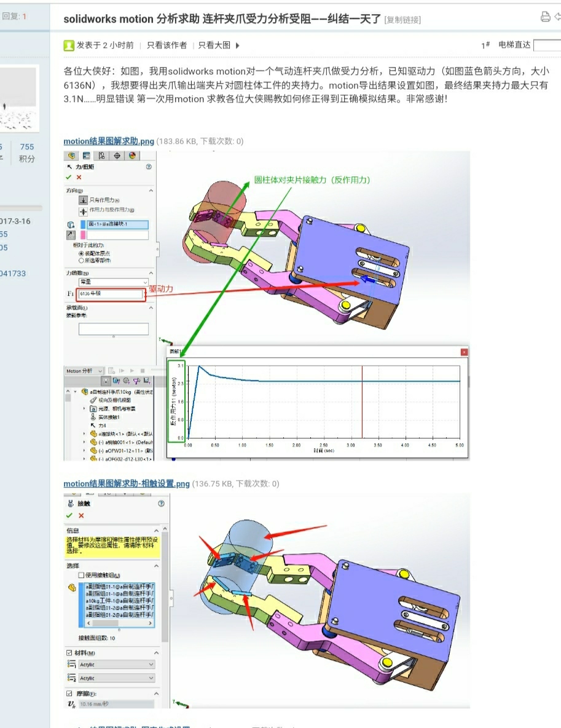Close the plot window with its red X
561x728 pixels.
(464, 352)
